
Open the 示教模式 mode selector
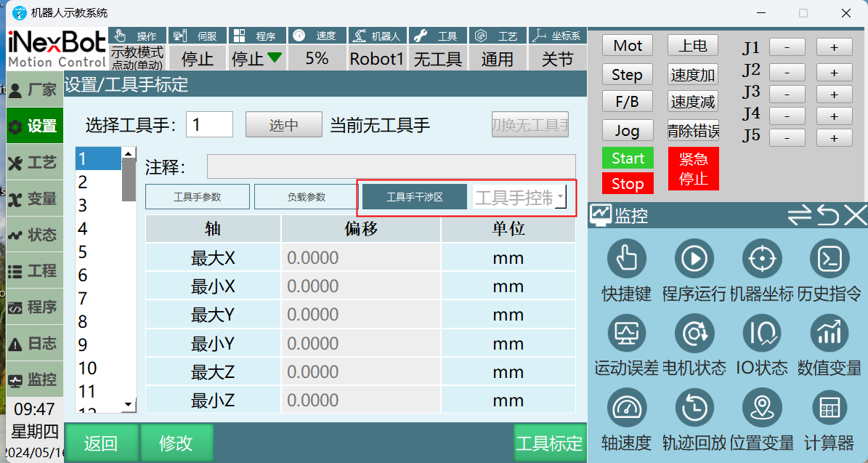click(137, 58)
